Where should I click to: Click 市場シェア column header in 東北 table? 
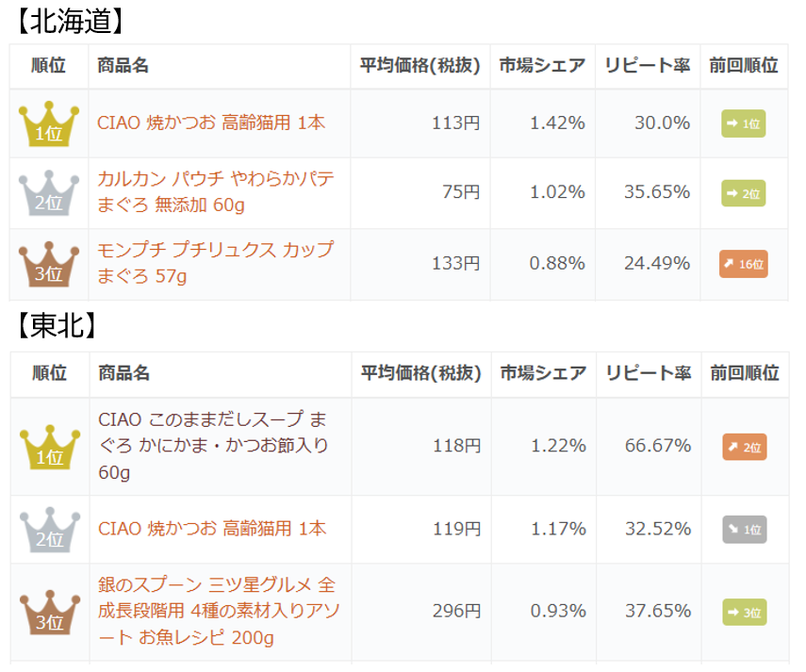(x=543, y=373)
